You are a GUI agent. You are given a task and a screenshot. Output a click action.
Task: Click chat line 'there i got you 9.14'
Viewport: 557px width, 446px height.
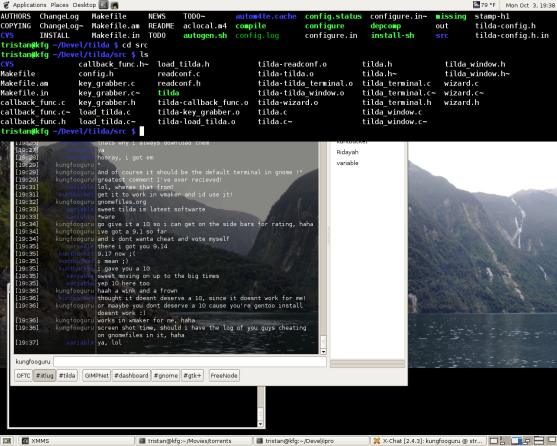click(133, 246)
